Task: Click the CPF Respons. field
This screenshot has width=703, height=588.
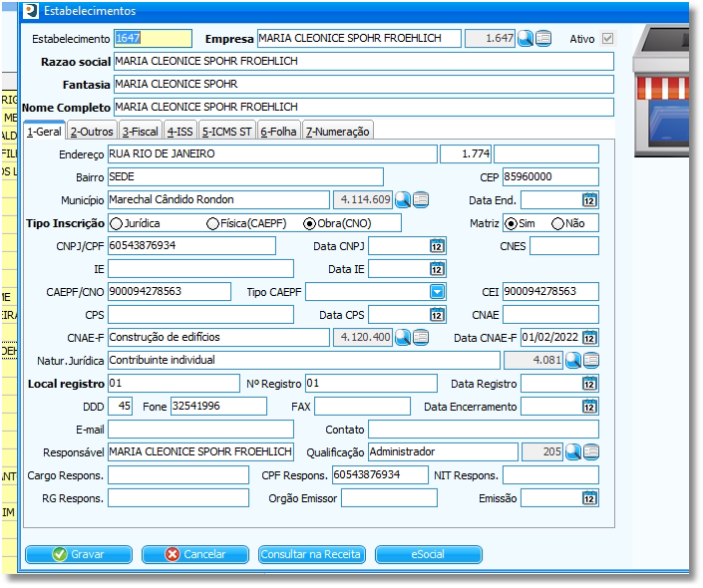Action: (x=380, y=475)
